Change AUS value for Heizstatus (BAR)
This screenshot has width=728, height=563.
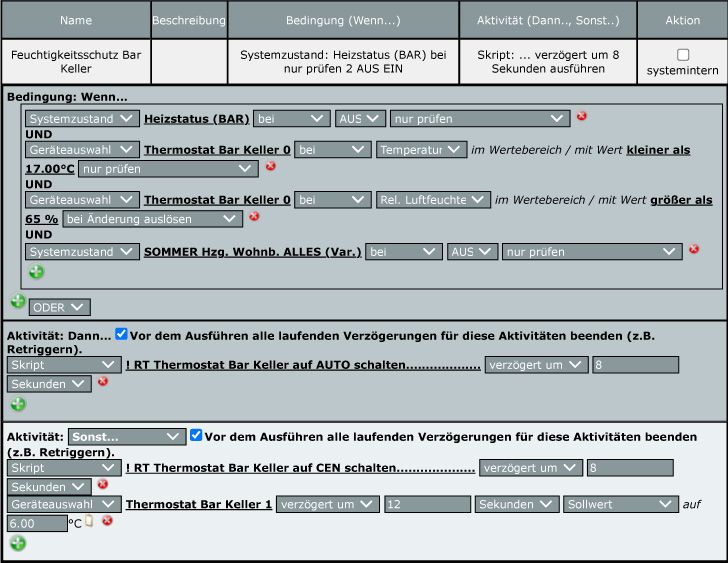coord(360,119)
